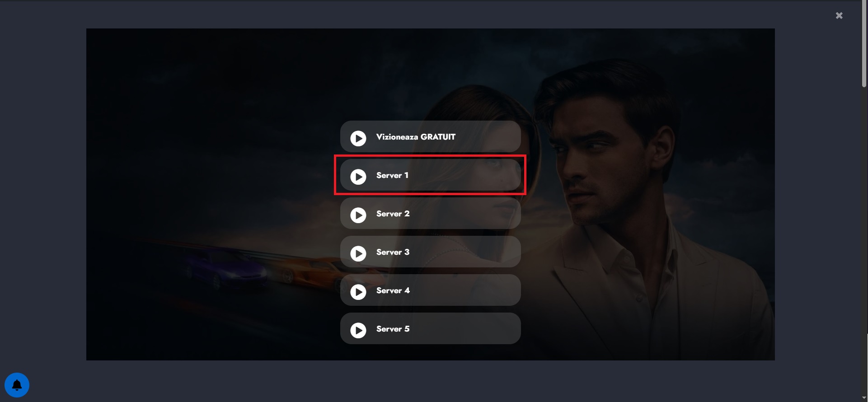Click play icon beside Vizioneaza GRATUIT
Screen dimensions: 868x402
(358, 138)
